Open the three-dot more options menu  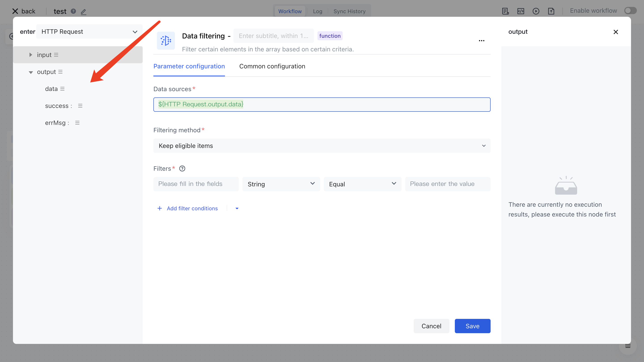pyautogui.click(x=481, y=41)
